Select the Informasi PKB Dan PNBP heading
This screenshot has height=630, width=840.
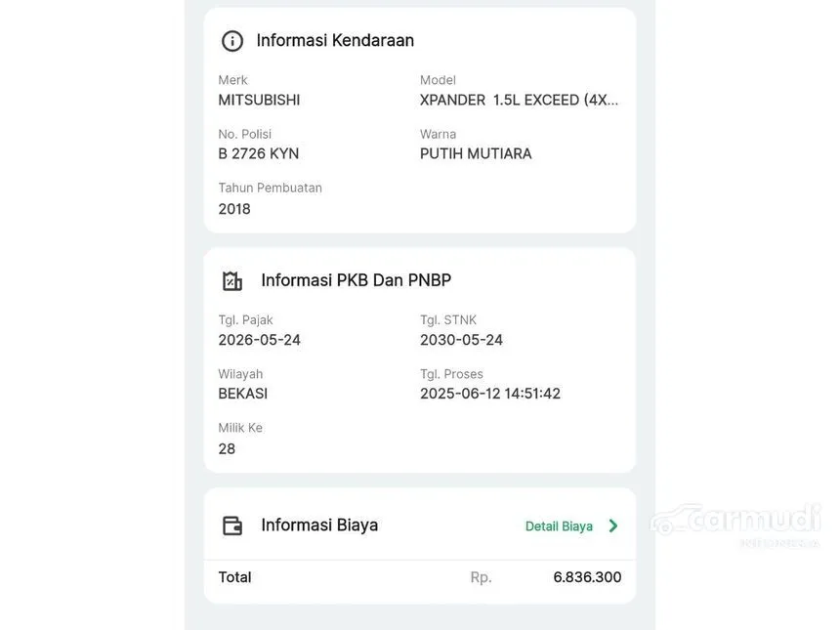point(357,280)
